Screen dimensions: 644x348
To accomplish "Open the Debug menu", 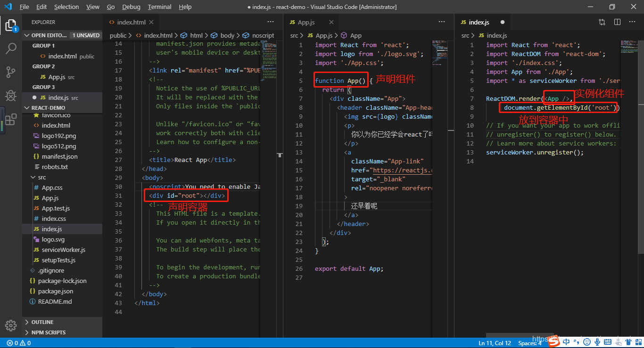I will click(131, 7).
